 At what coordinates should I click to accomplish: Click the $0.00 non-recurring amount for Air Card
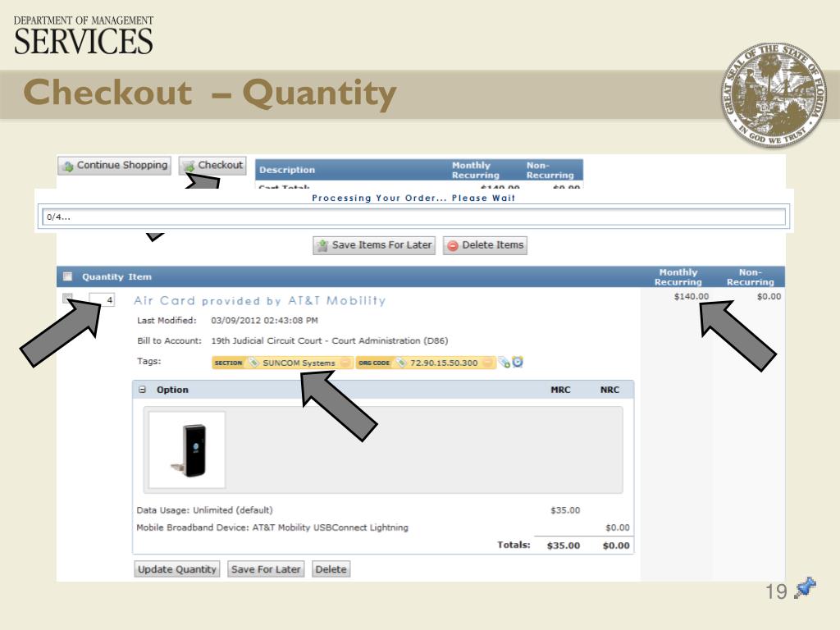point(769,296)
